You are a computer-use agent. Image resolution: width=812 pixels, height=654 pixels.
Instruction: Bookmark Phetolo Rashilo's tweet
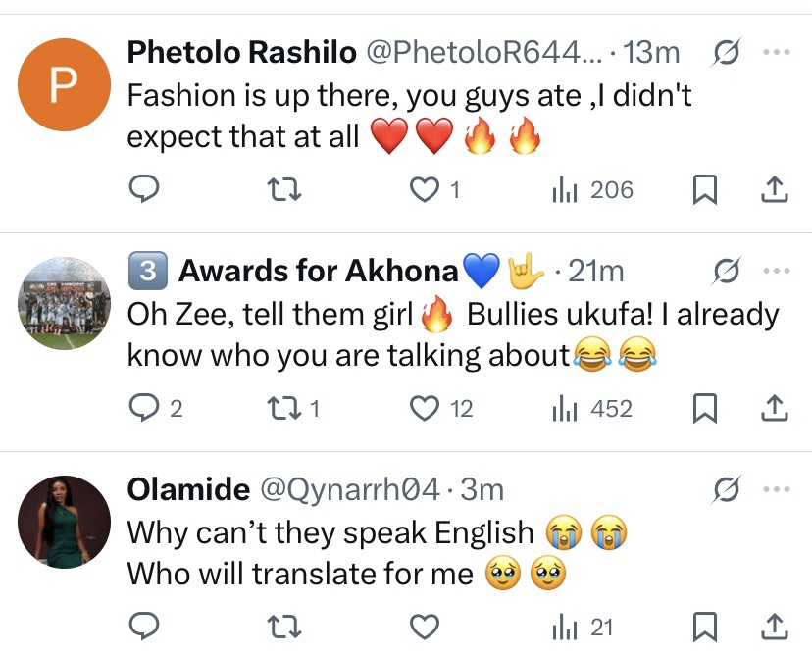704,189
